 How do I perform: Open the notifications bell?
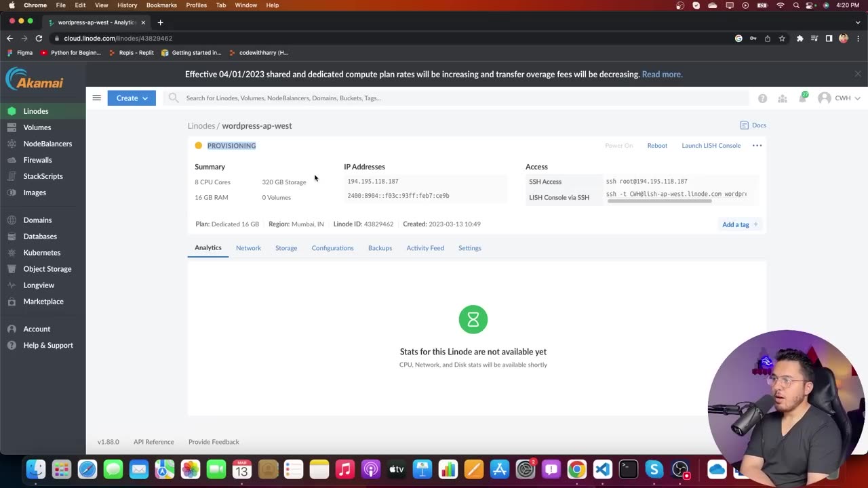tap(803, 98)
